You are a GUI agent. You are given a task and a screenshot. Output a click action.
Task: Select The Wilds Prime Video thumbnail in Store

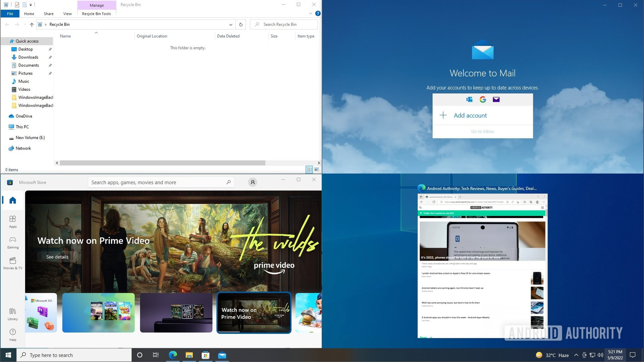click(254, 313)
